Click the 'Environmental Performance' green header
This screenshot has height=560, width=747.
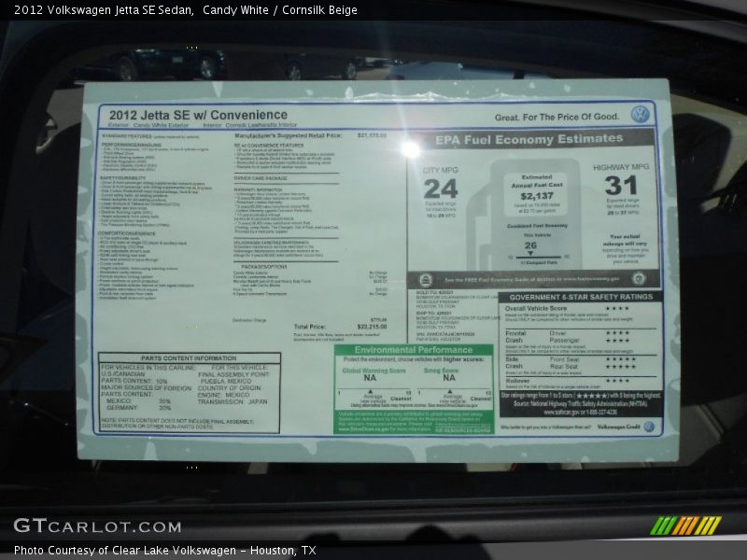[414, 350]
